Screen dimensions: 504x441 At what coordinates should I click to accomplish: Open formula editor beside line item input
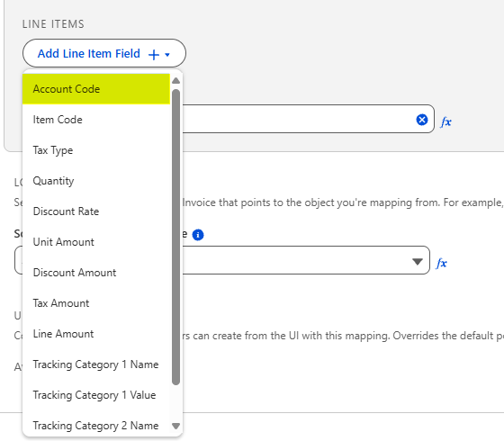click(x=445, y=121)
